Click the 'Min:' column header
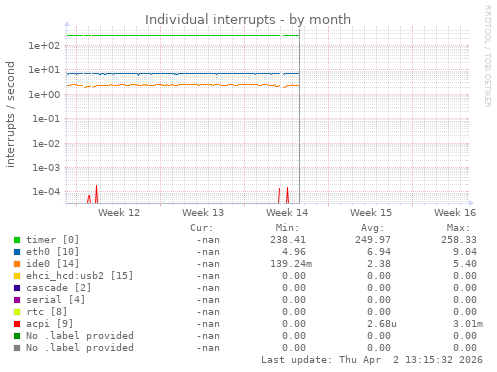The image size is (497, 372). tap(287, 228)
